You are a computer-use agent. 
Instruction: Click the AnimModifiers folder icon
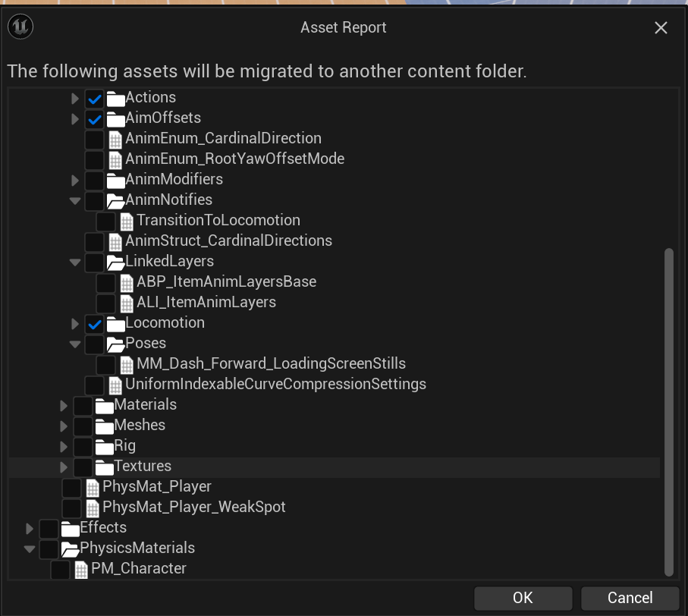click(x=116, y=181)
